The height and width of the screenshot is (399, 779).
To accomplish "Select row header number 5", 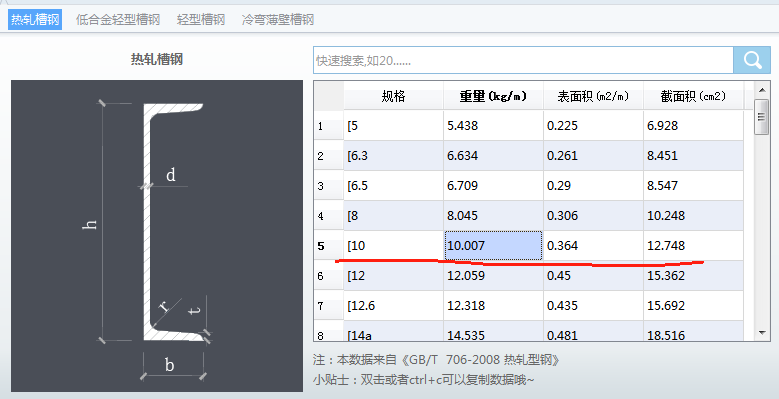I will point(328,245).
